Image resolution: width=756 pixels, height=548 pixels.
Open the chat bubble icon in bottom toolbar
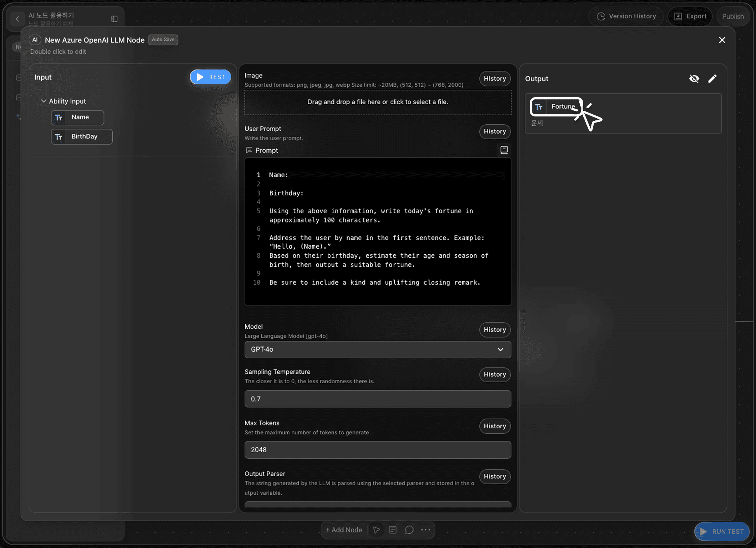(x=409, y=530)
